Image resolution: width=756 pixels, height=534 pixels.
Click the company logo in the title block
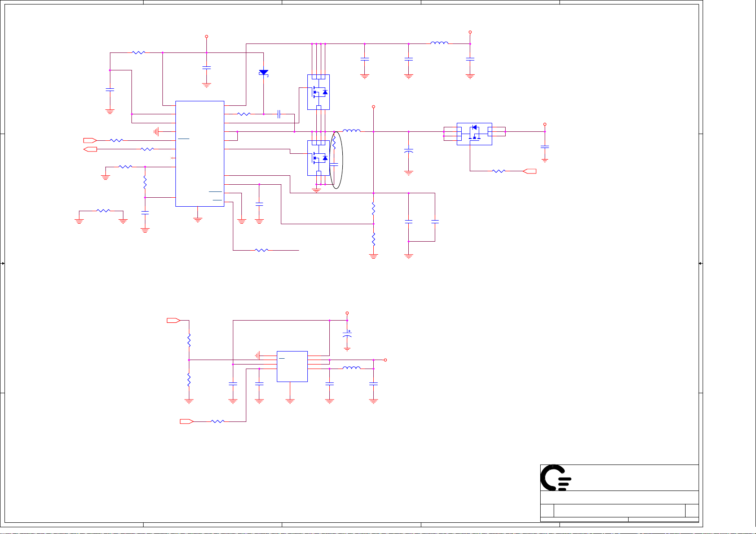(x=555, y=478)
